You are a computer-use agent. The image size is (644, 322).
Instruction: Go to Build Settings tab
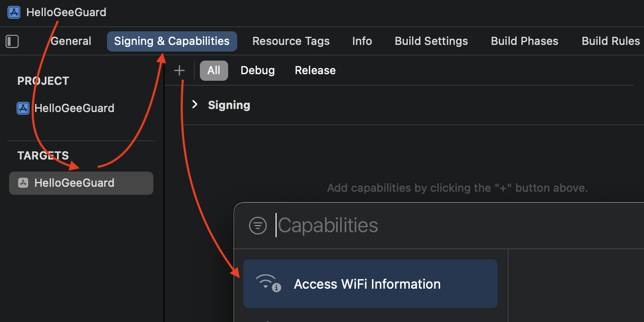[431, 41]
